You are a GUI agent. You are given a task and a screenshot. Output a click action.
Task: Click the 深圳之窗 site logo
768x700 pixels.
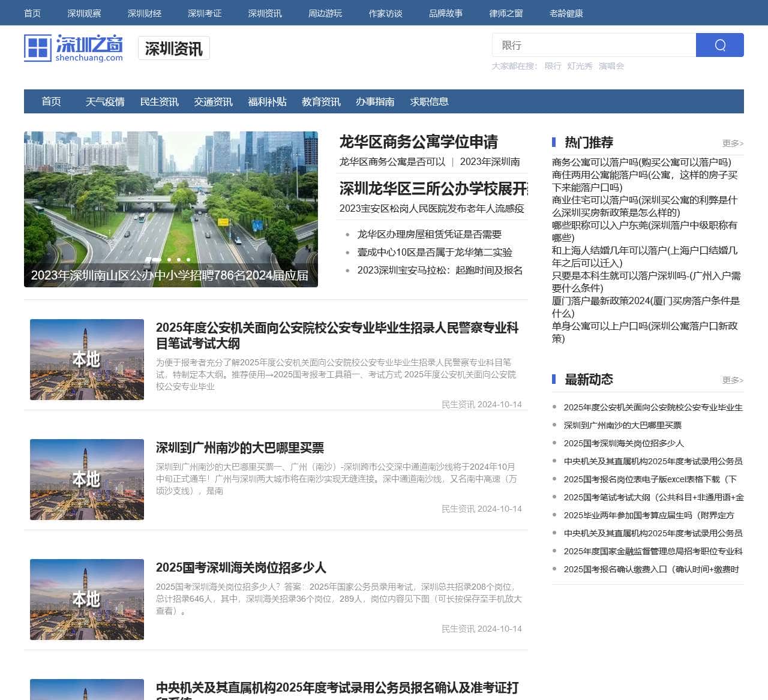[x=73, y=49]
